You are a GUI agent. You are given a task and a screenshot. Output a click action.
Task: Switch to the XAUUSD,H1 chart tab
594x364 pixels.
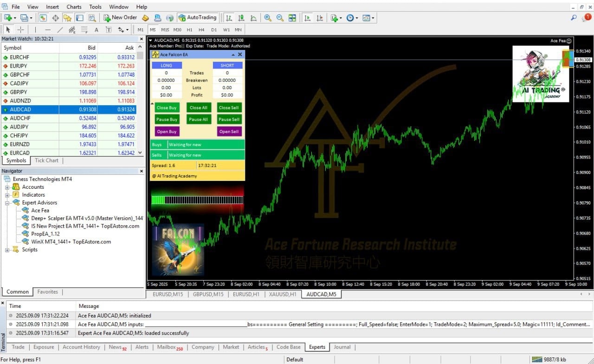283,294
